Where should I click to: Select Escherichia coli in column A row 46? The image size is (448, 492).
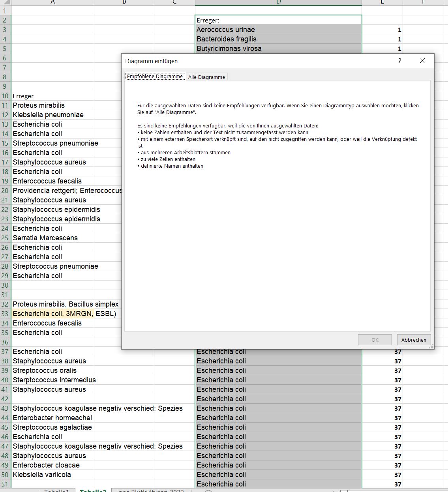[x=52, y=437]
